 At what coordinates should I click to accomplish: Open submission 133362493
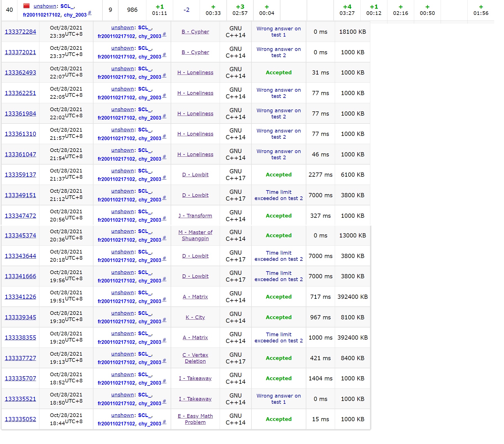click(20, 73)
